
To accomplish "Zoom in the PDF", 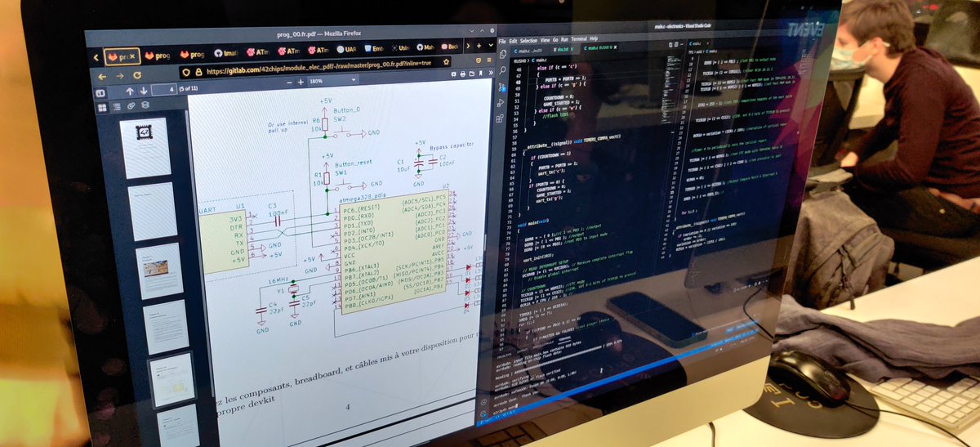I will click(301, 83).
